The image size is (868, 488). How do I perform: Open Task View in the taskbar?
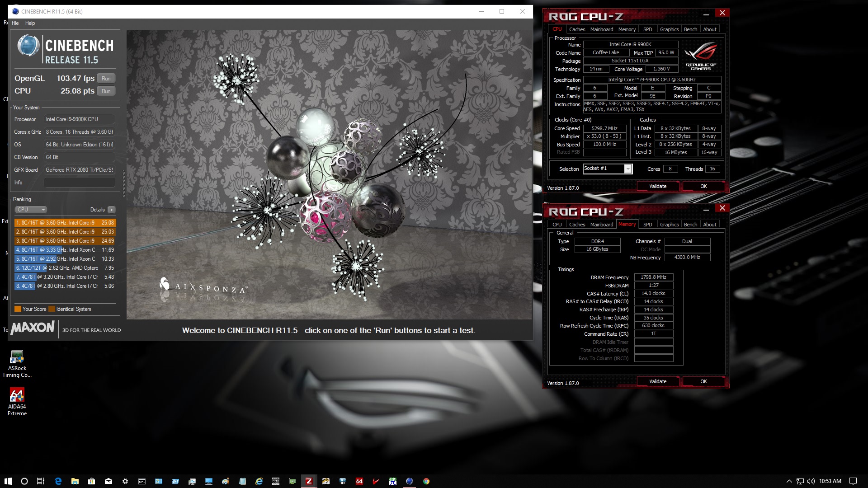click(41, 481)
